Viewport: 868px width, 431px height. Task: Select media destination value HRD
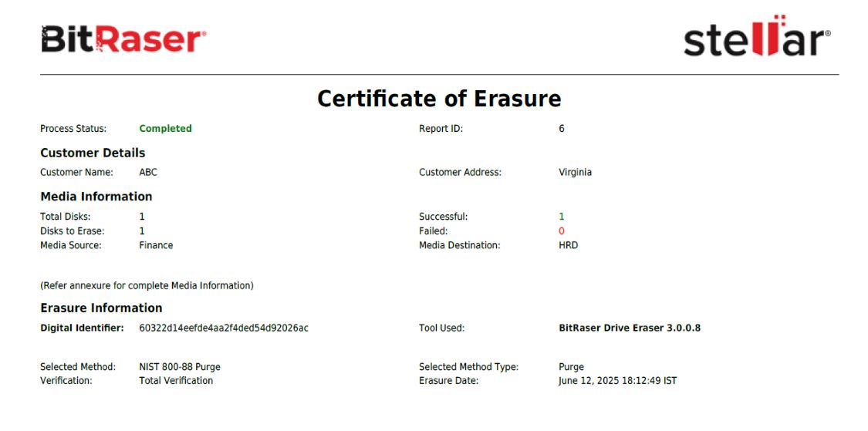click(x=569, y=245)
